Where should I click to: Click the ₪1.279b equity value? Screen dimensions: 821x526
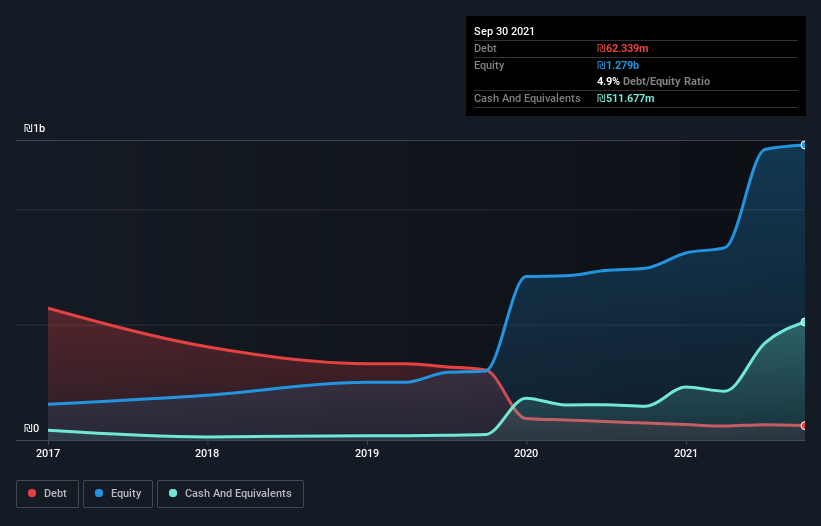[618, 65]
